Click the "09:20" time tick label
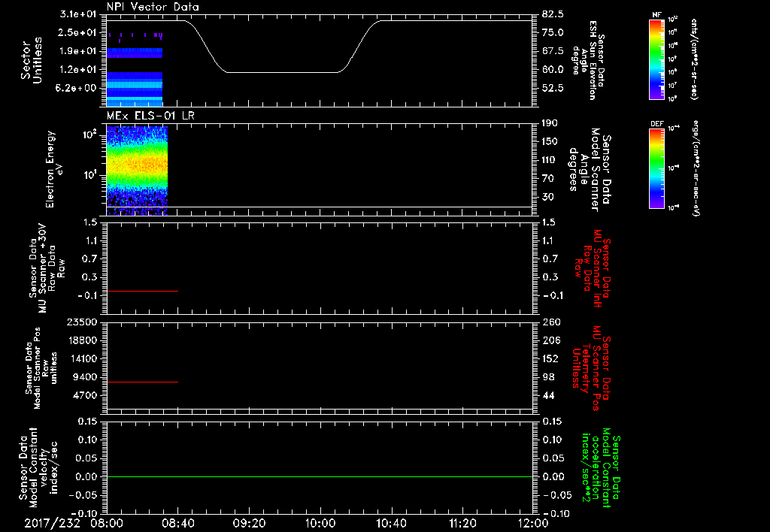770x532 pixels. [249, 524]
